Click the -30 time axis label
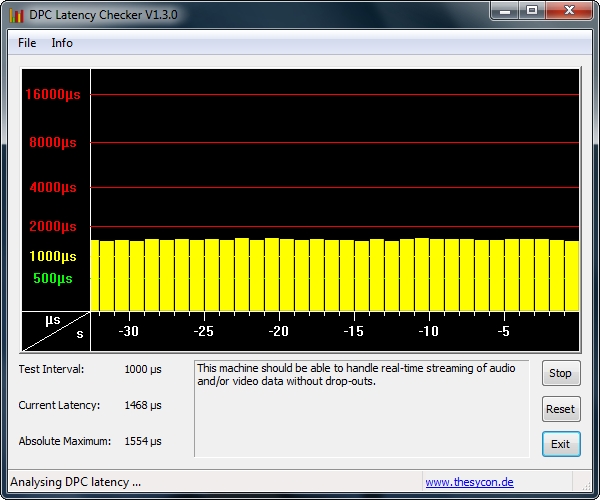 (129, 331)
